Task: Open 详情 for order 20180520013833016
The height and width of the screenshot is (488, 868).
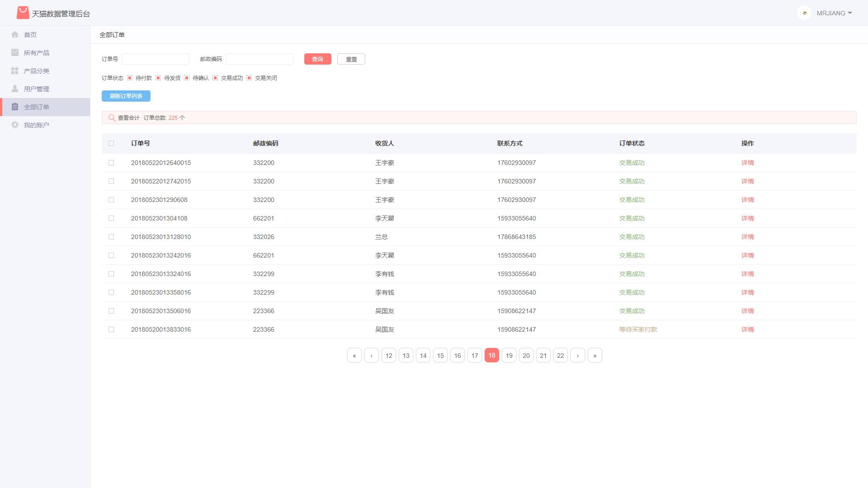Action: tap(747, 329)
